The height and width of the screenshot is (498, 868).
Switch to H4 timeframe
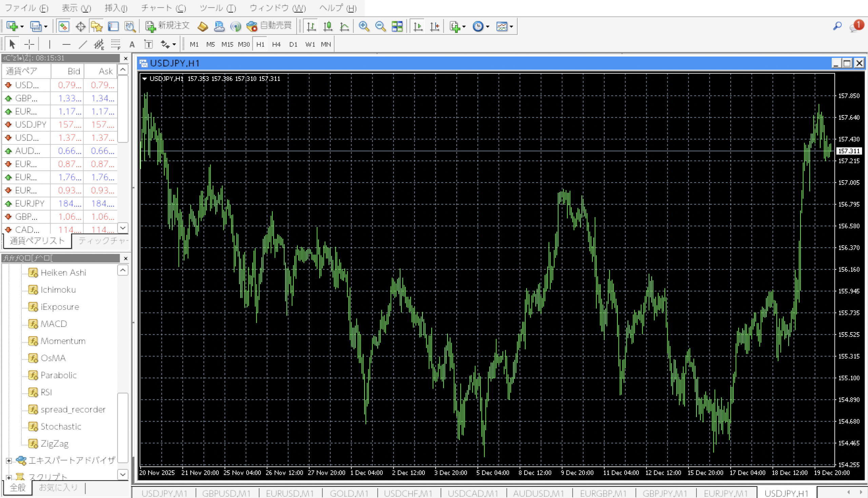point(276,44)
